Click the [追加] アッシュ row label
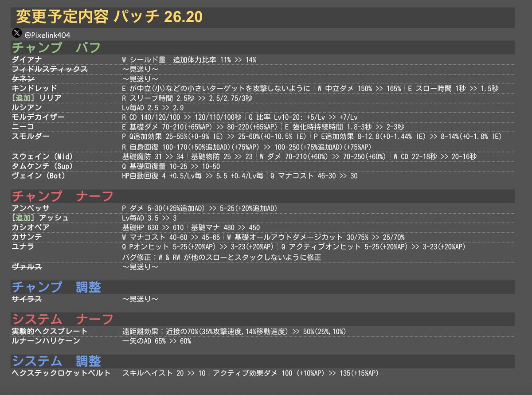The width and height of the screenshot is (532, 395). coord(40,218)
